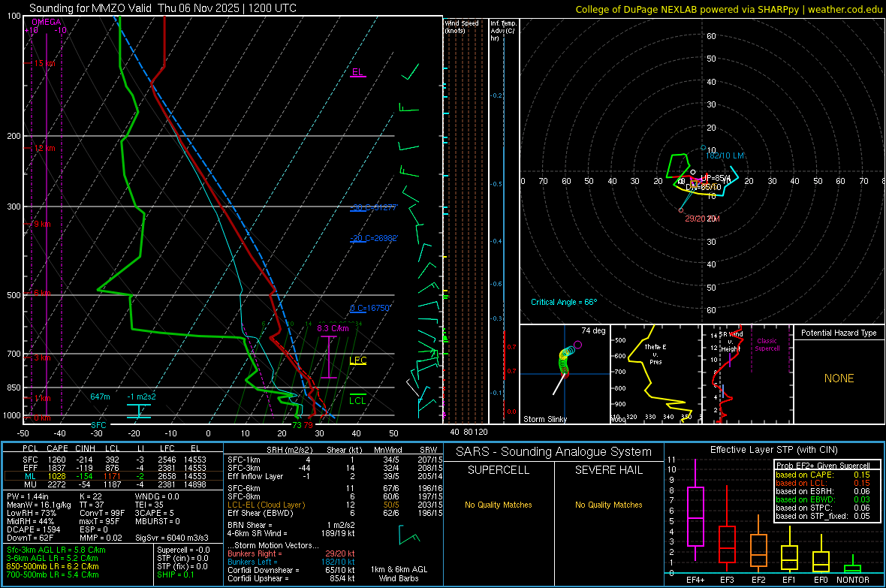Click the 'based on CAPE: 0.15' probability line
886x588 pixels.
click(823, 475)
